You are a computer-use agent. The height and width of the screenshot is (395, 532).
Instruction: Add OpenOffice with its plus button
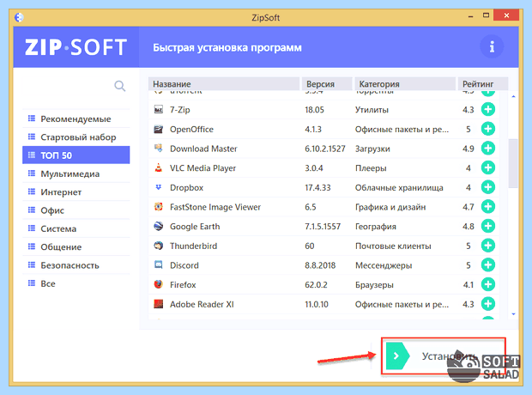[x=488, y=129]
